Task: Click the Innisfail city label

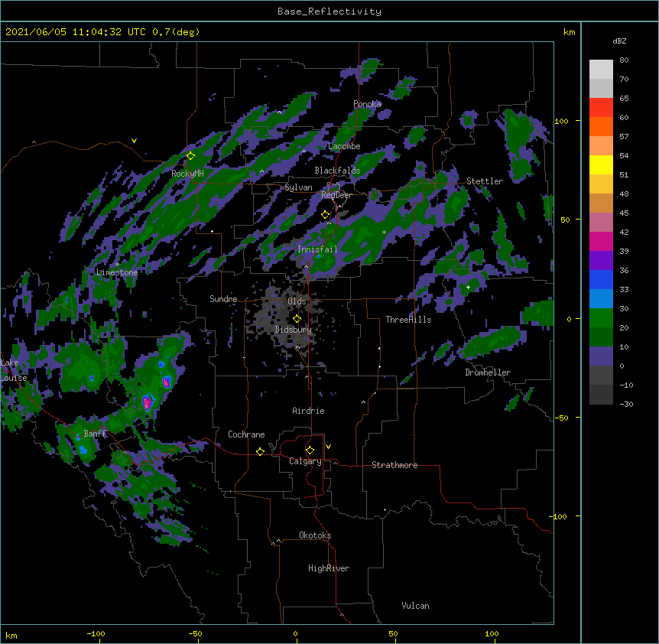Action: [317, 249]
